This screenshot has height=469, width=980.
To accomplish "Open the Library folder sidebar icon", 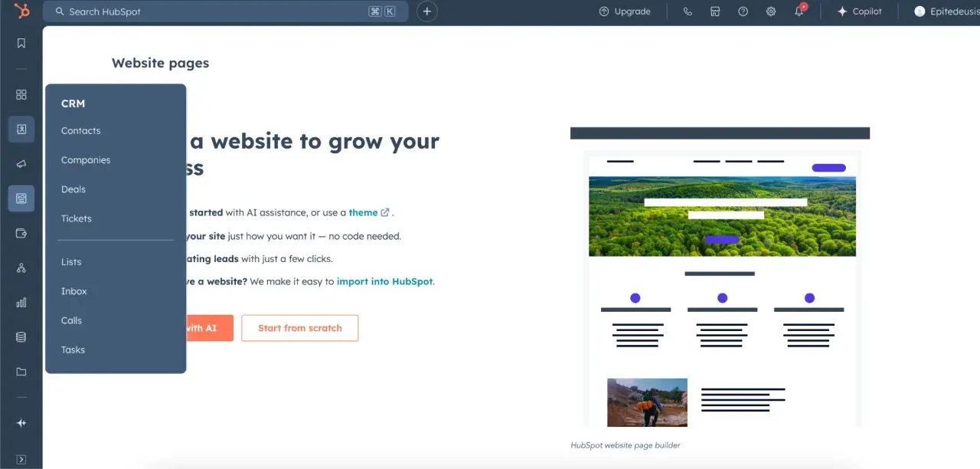I will tap(21, 372).
